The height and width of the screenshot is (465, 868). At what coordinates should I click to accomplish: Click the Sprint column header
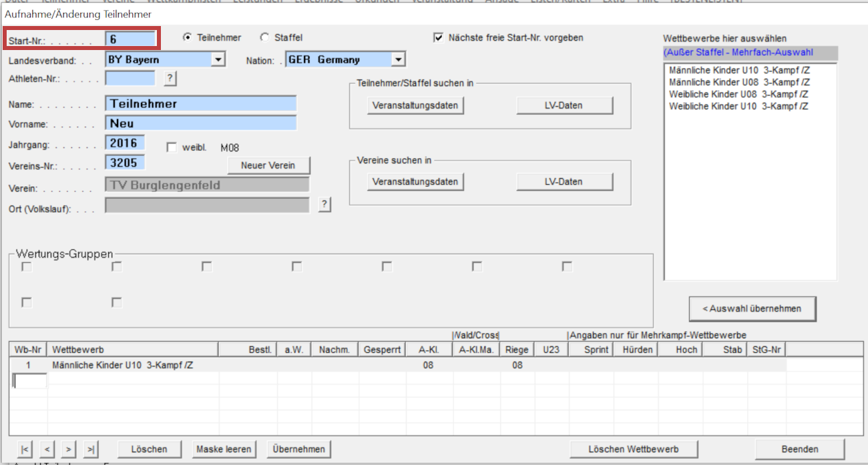click(x=591, y=350)
